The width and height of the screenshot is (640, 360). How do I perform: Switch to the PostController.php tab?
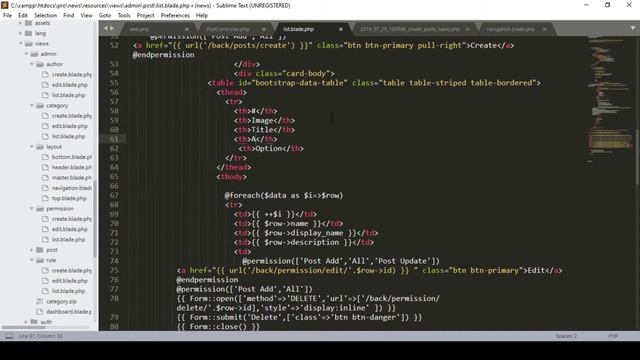click(x=235, y=29)
